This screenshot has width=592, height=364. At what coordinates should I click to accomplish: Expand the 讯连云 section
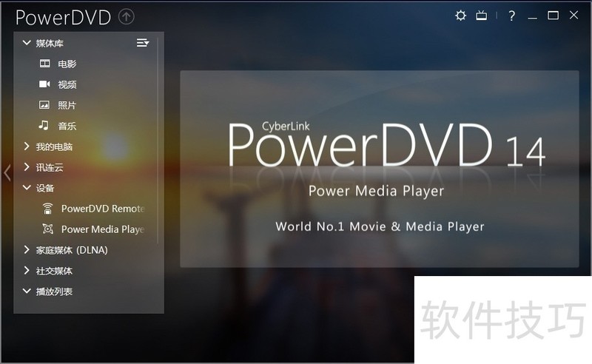[27, 167]
